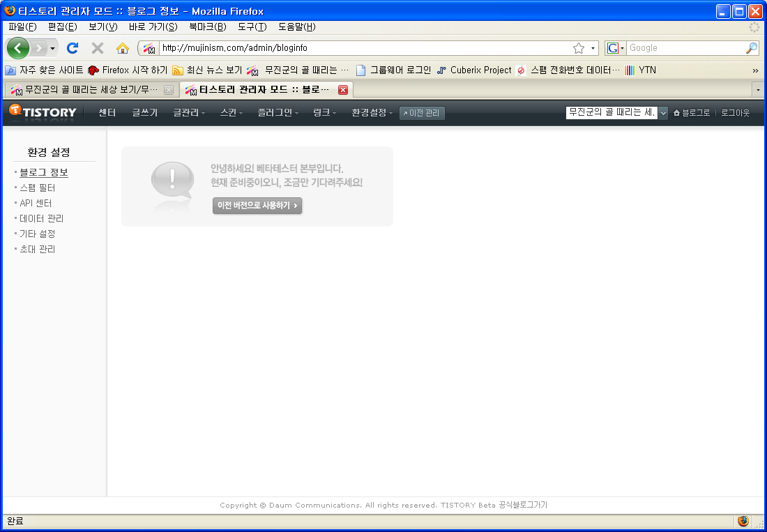767x532 pixels.
Task: Click the 공식블로그가기 footer link
Action: coord(523,505)
